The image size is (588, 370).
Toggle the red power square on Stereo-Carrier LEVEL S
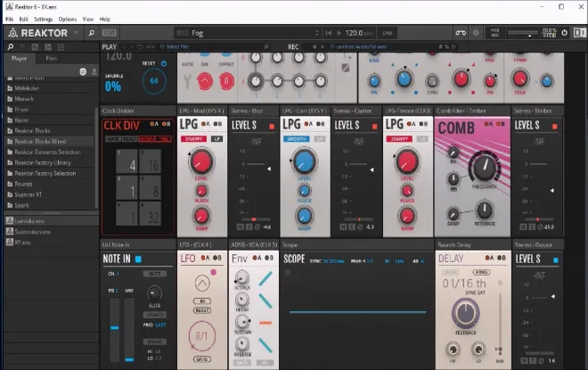[374, 127]
